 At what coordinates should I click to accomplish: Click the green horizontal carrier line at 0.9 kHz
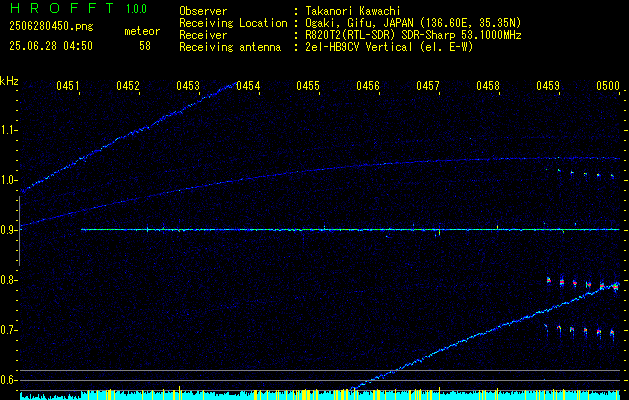[x=350, y=229]
